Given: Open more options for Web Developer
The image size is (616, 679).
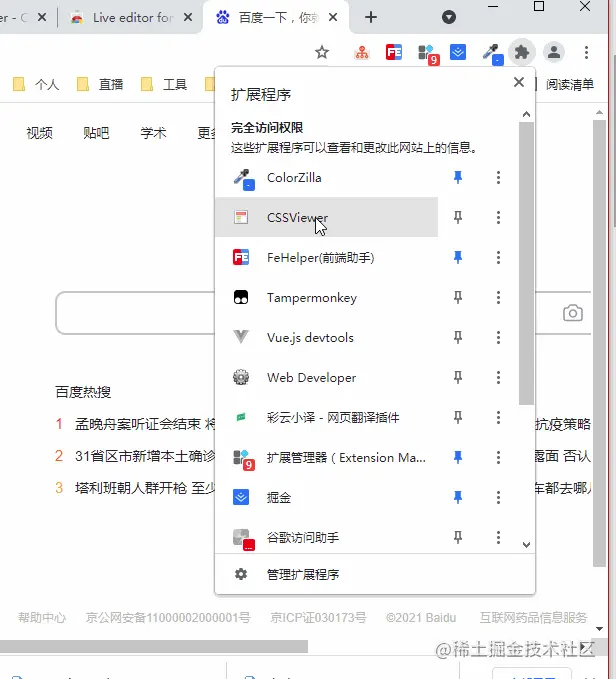Looking at the screenshot, I should click(498, 377).
